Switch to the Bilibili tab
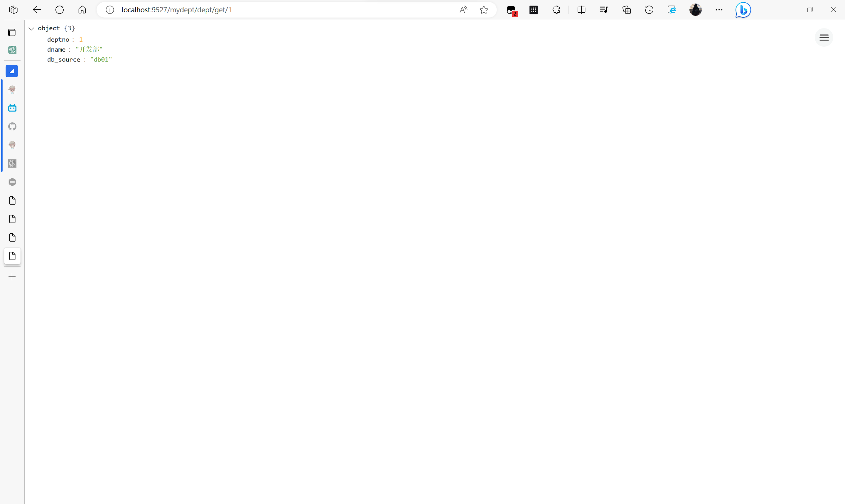The width and height of the screenshot is (845, 504). tap(12, 108)
